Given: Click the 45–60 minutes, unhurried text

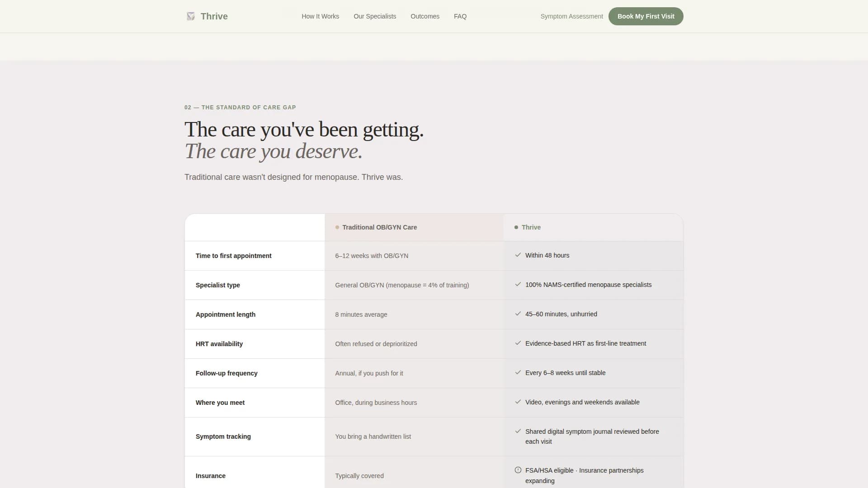Looking at the screenshot, I should click(x=561, y=314).
